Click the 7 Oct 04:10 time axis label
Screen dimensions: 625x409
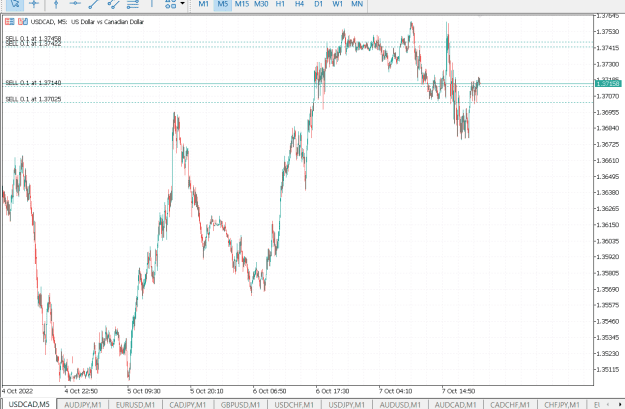tap(395, 391)
